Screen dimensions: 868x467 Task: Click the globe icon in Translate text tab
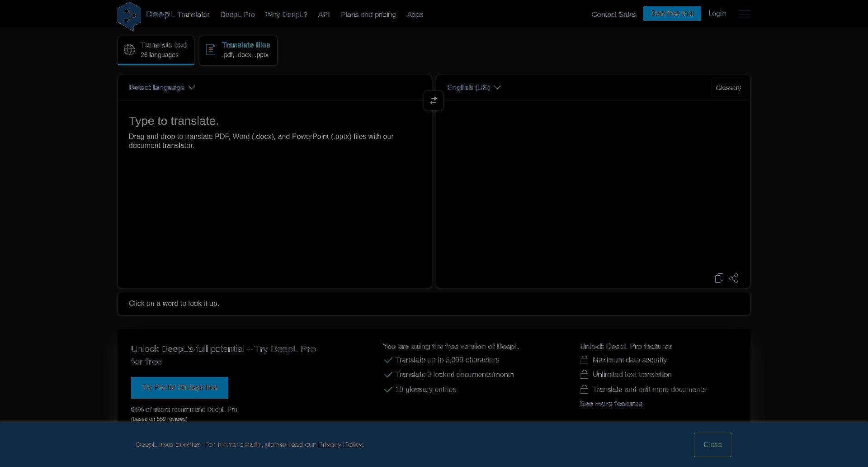tap(129, 50)
